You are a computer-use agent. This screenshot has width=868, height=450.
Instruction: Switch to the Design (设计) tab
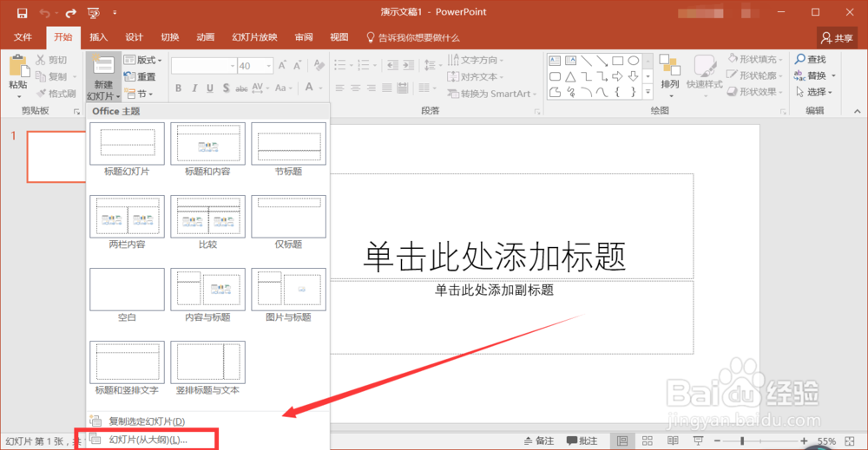[x=134, y=37]
